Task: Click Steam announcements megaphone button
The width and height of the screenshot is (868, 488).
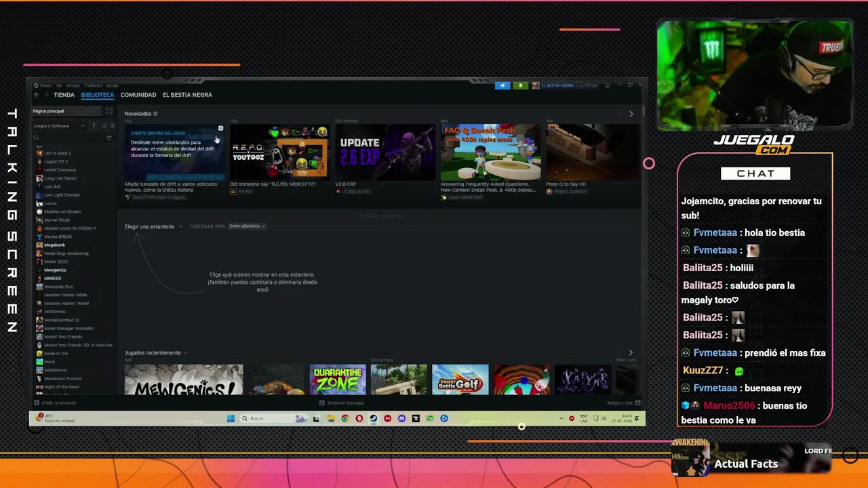Action: [x=502, y=85]
